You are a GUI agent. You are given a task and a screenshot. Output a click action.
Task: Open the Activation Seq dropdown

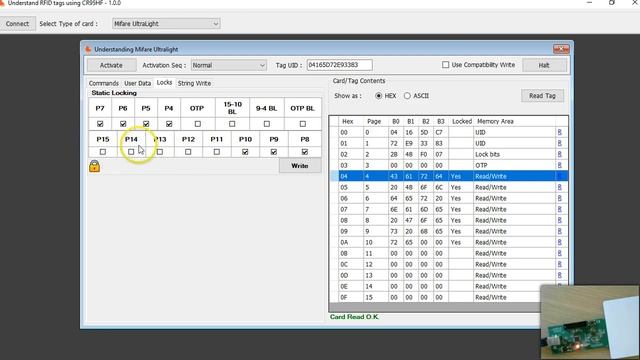tap(229, 65)
